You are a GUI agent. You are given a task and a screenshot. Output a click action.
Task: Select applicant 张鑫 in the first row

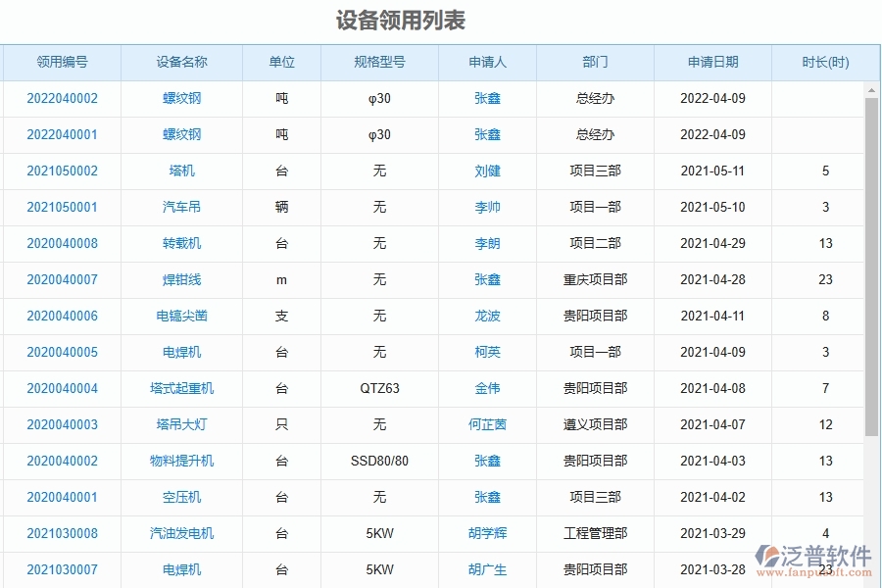pyautogui.click(x=486, y=98)
